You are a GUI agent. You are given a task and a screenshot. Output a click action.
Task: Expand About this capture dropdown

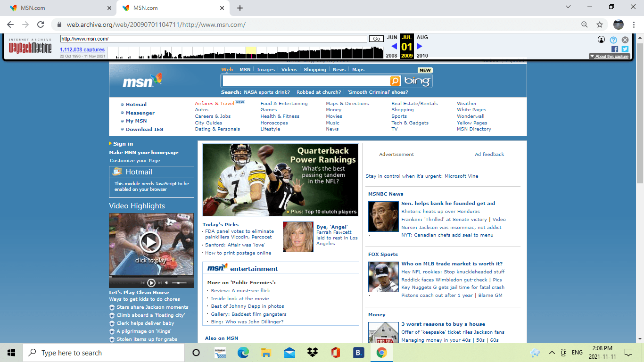pos(609,56)
